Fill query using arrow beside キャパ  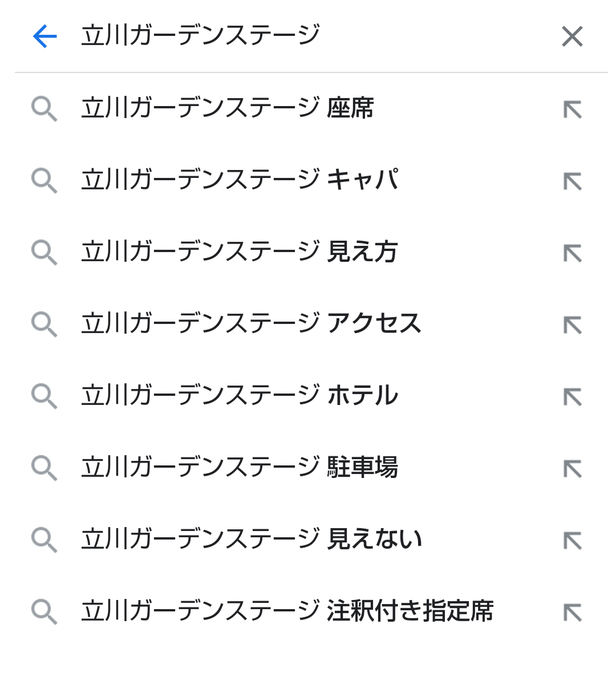pos(573,181)
